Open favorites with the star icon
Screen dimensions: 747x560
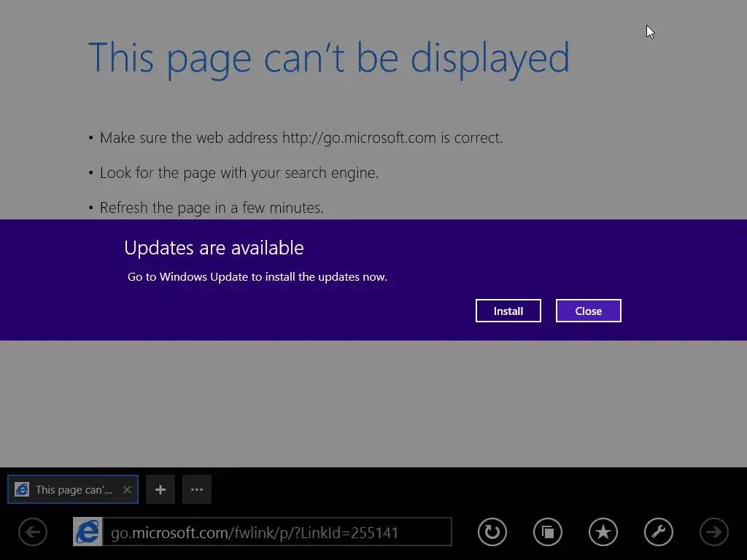tap(603, 532)
